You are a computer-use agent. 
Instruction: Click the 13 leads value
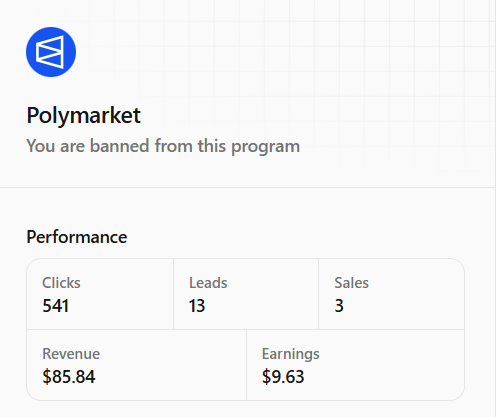[x=197, y=306]
